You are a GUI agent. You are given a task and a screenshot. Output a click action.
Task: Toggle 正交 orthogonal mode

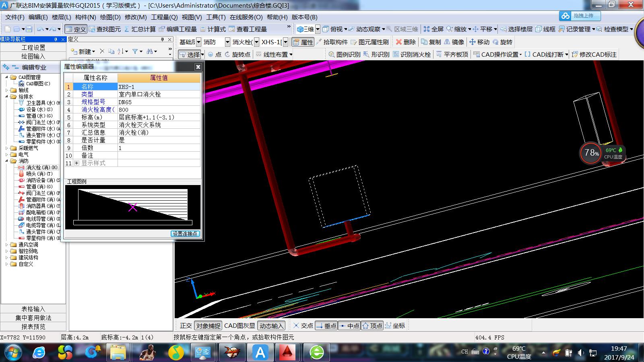click(186, 325)
